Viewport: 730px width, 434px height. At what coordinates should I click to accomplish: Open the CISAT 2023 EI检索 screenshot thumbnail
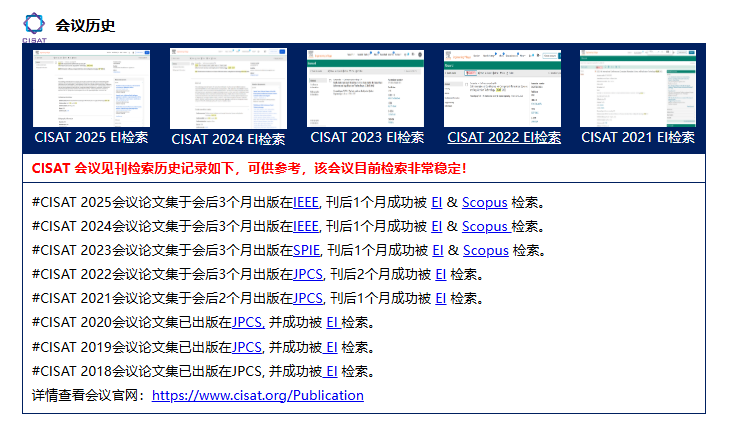365,88
